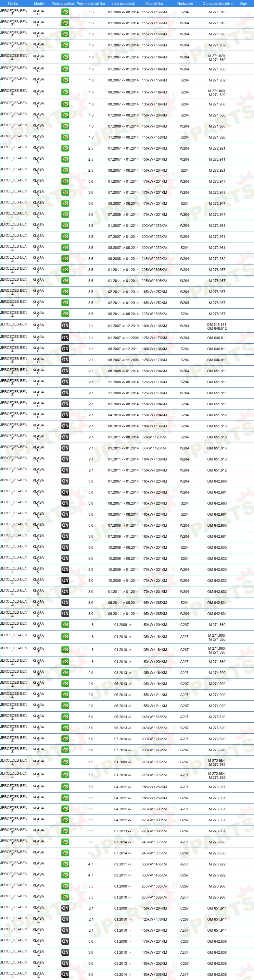Viewport: 254px width, 980px height.
Task: Click the Oznaczenie silnika column header
Action: click(217, 4)
